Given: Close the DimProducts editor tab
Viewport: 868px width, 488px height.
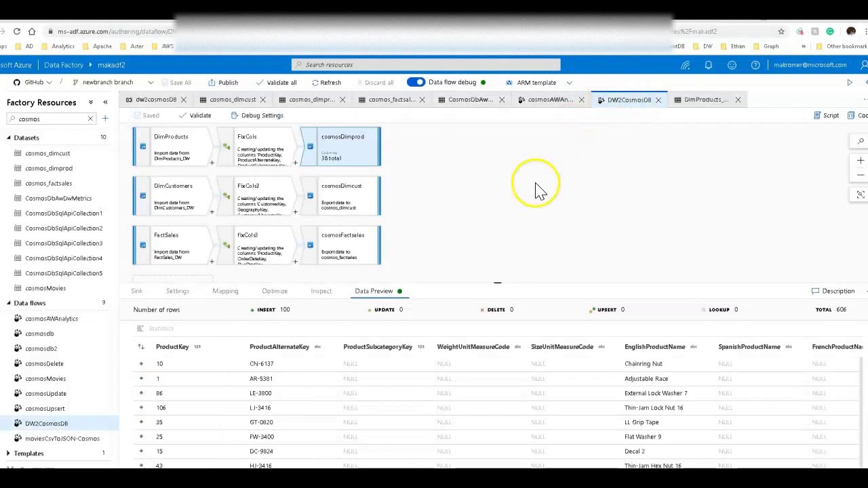Looking at the screenshot, I should (x=738, y=100).
